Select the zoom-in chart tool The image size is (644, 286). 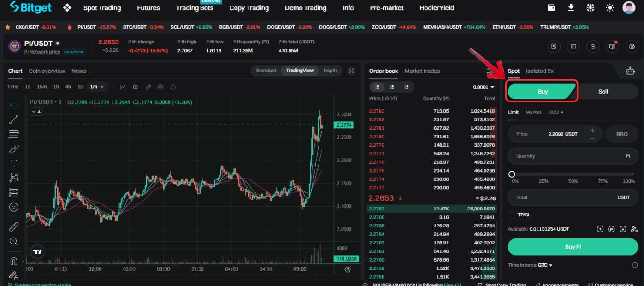pos(13,241)
